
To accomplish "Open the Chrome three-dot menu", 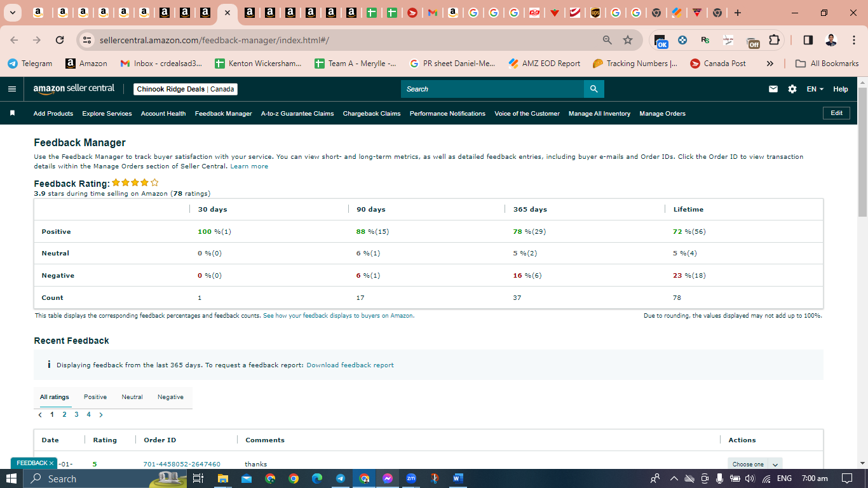I will coord(853,40).
